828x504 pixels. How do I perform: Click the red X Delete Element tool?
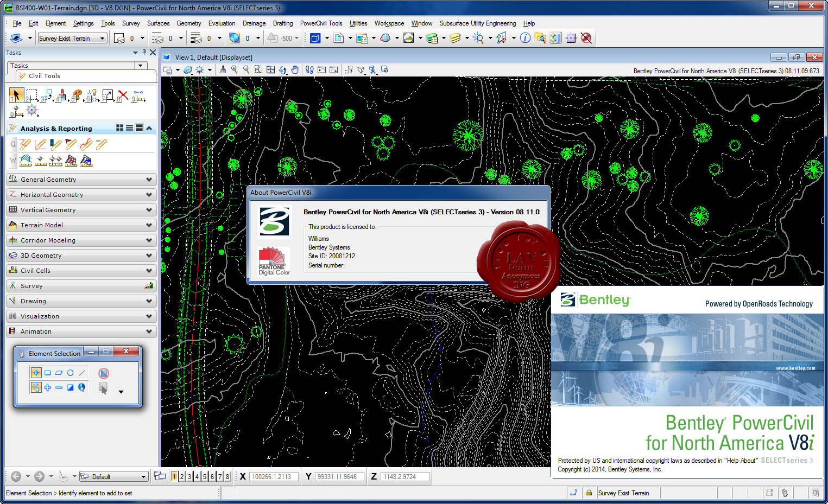coord(123,95)
